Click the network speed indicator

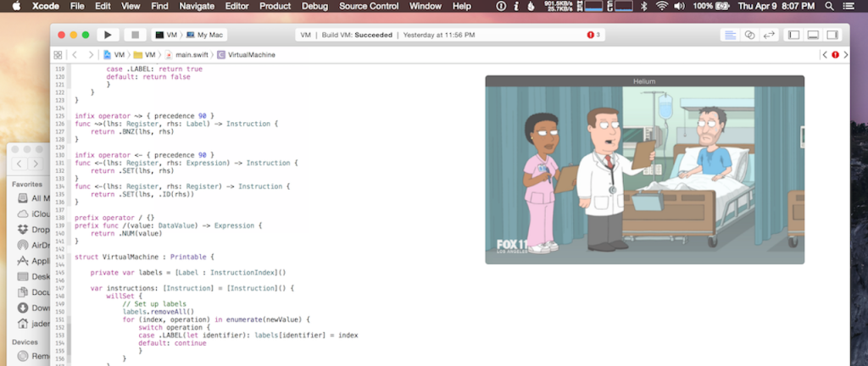pyautogui.click(x=560, y=6)
